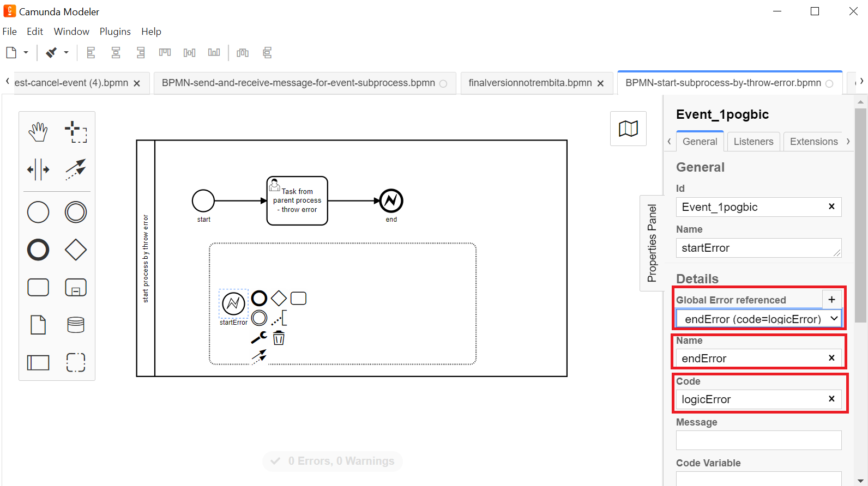This screenshot has width=868, height=486.
Task: Create an exclusive gateway from palette
Action: 76,250
